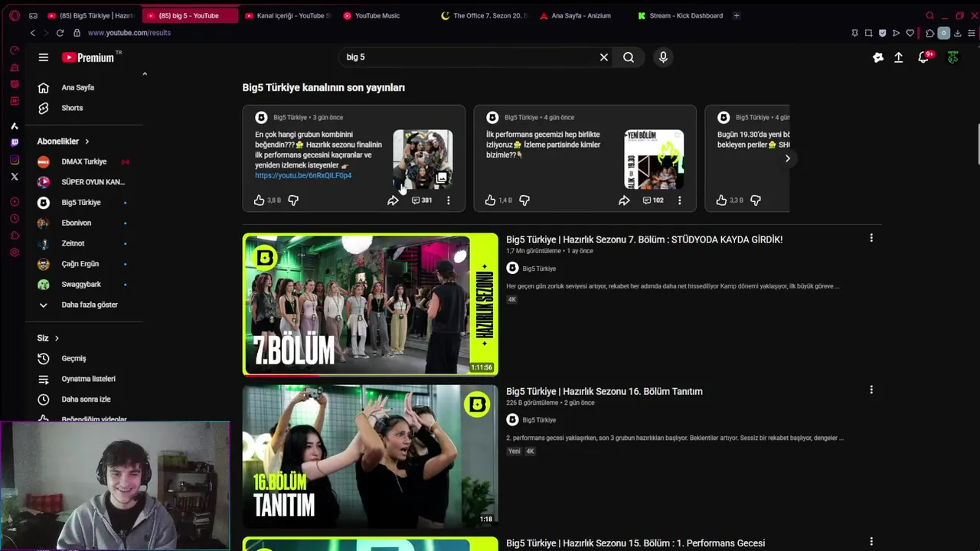Screen dimensions: 980x551
Task: Open the youtu.be/6nRxQILF0p4 link
Action: [x=303, y=175]
